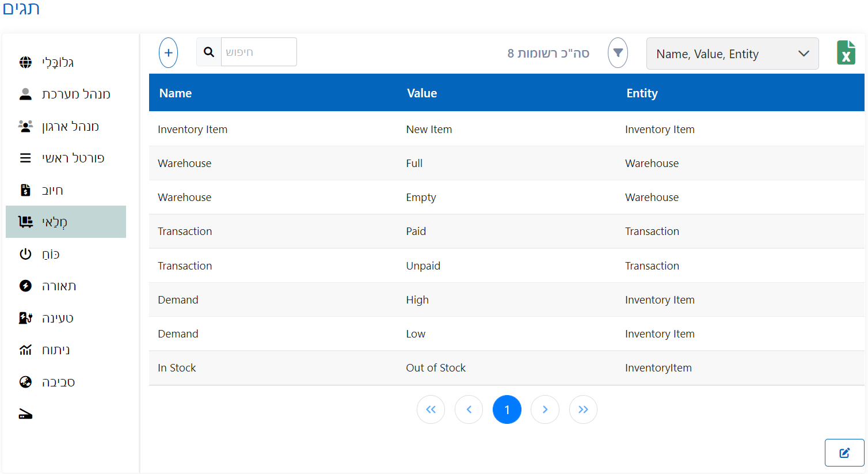The height and width of the screenshot is (474, 868).
Task: Sort by the Value column header
Action: click(x=422, y=93)
